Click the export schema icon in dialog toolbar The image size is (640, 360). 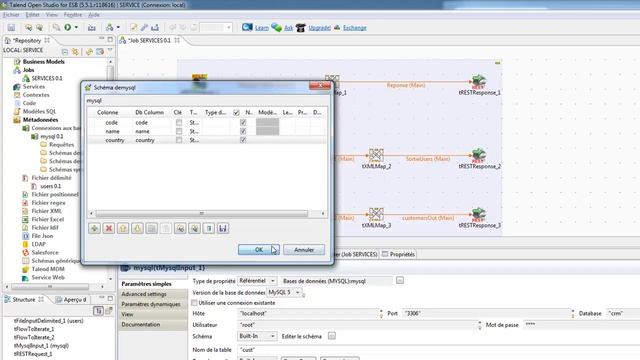(194, 228)
